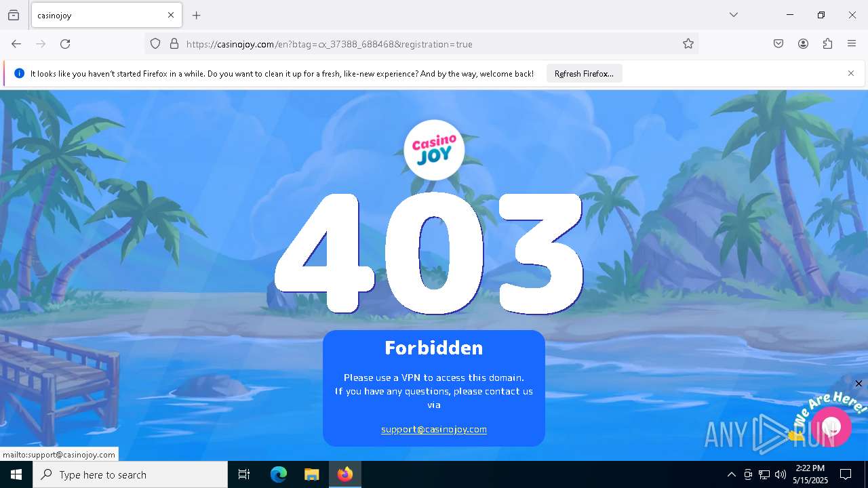This screenshot has height=488, width=868.
Task: Click the safely remove hardware tray icon
Action: 748,474
